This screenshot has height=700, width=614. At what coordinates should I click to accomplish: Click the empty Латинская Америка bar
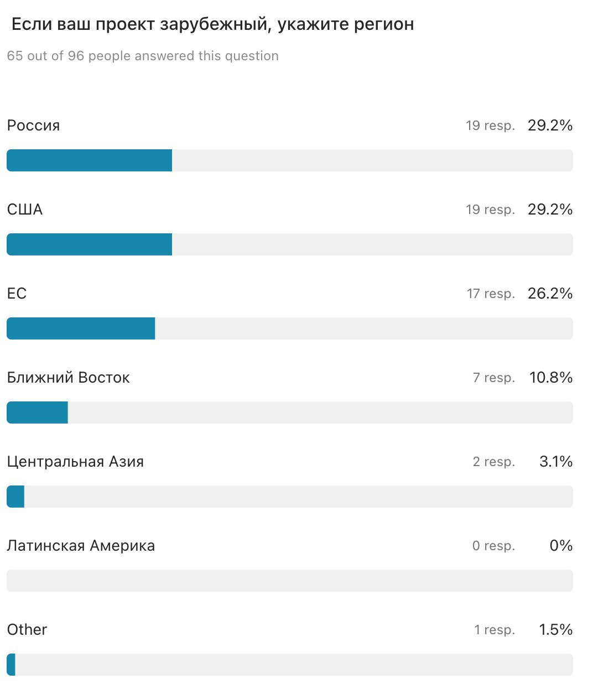pos(290,581)
